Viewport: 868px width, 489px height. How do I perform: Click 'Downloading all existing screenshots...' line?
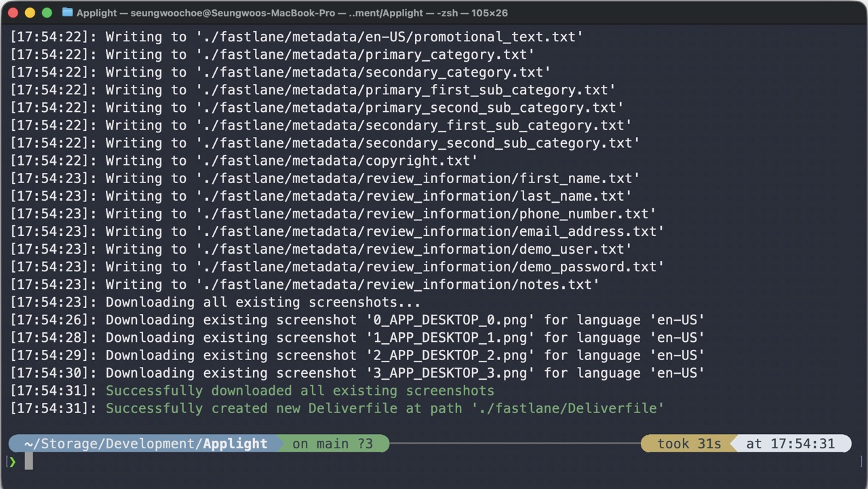coord(215,302)
